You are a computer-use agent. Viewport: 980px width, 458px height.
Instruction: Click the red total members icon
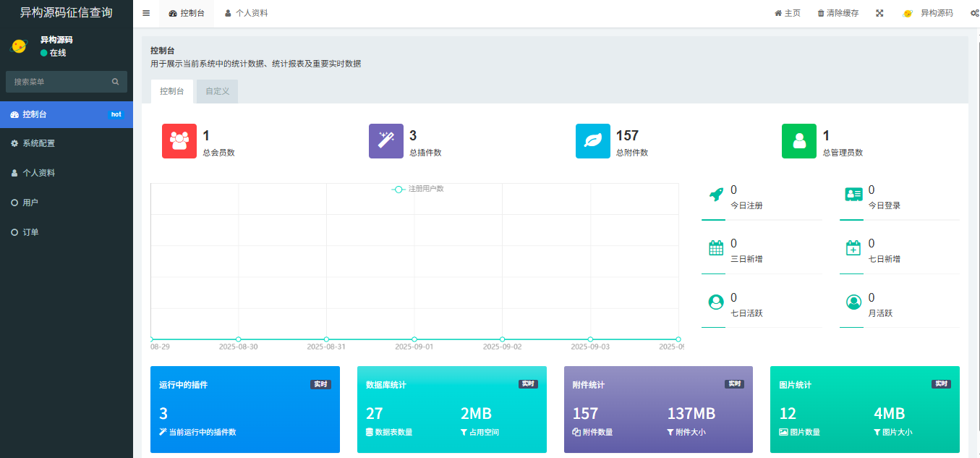pos(179,141)
